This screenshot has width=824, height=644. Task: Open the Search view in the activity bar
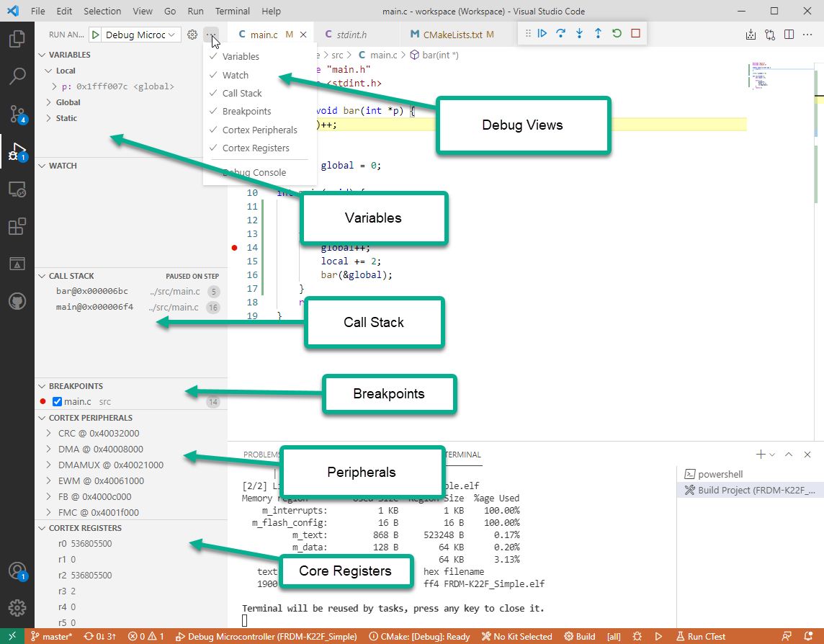[17, 76]
